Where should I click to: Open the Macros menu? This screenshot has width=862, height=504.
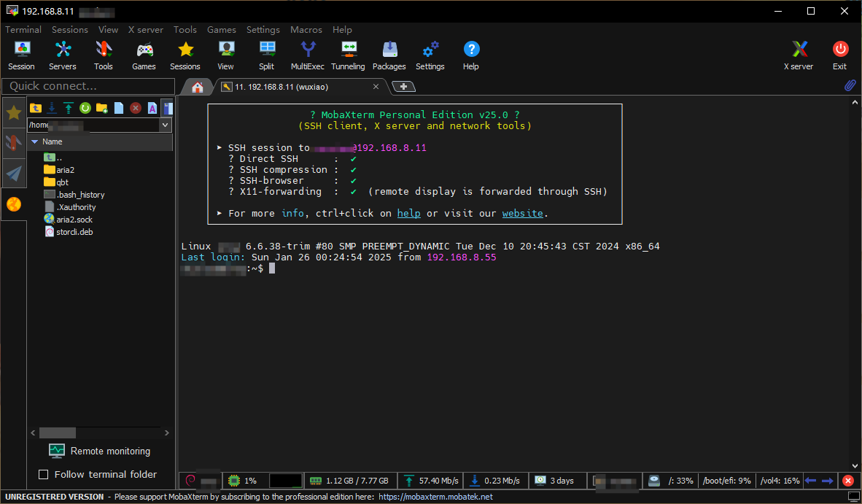tap(306, 30)
